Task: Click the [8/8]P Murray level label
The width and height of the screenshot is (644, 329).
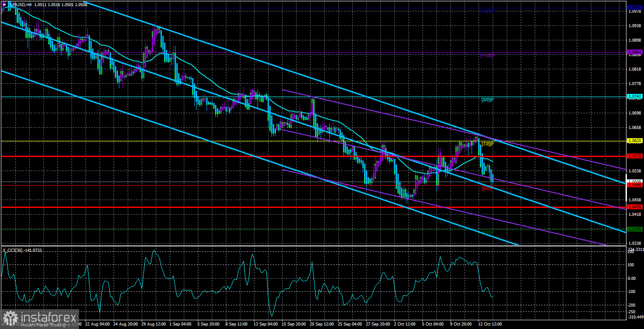Action: [x=487, y=100]
